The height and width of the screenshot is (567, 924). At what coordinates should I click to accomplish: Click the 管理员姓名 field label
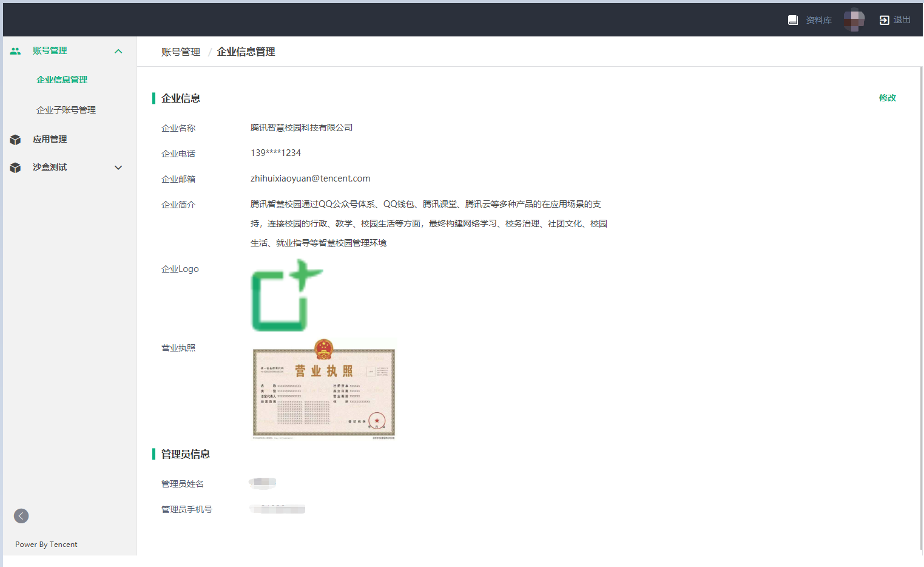coord(183,484)
